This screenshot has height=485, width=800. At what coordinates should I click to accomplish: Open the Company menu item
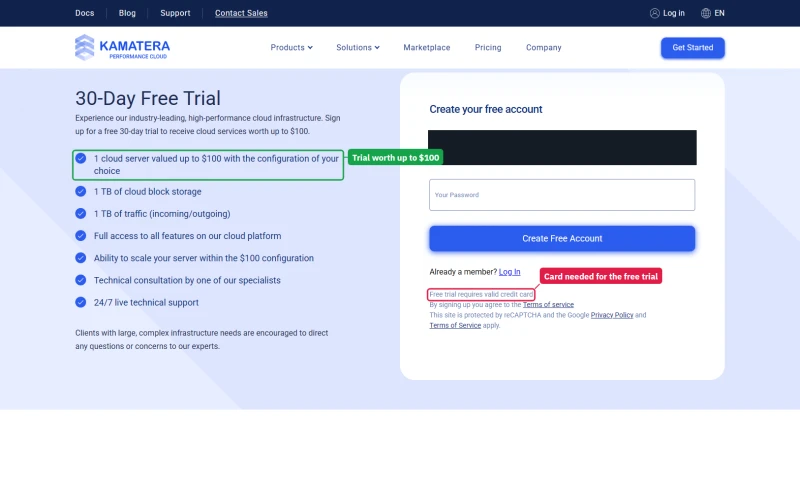click(x=543, y=47)
